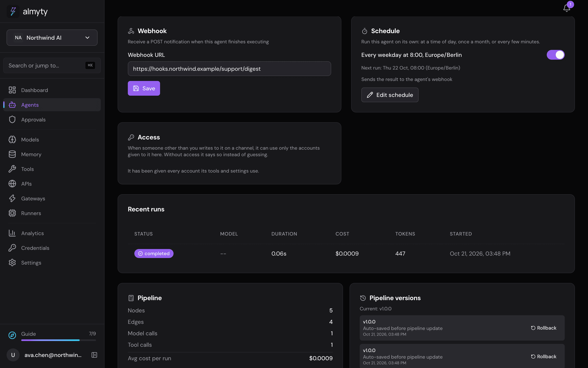Image resolution: width=588 pixels, height=368 pixels.
Task: Open Dashboard from the sidebar
Action: point(52,90)
